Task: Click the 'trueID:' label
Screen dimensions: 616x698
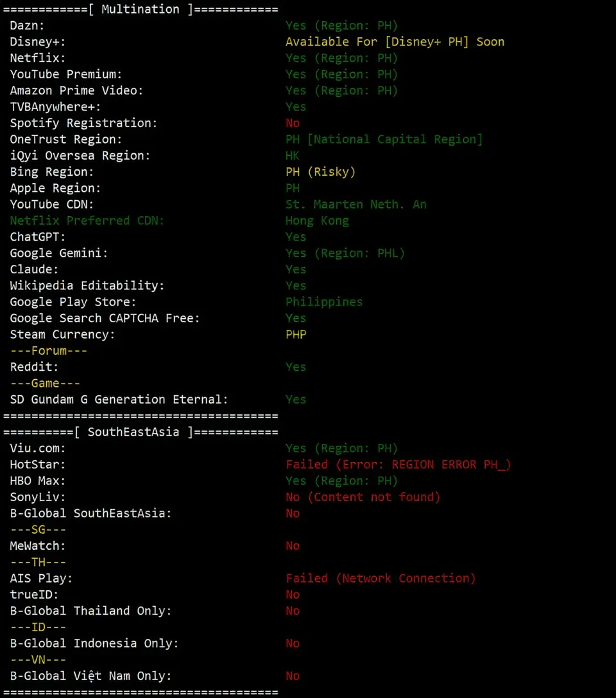Action: point(34,594)
